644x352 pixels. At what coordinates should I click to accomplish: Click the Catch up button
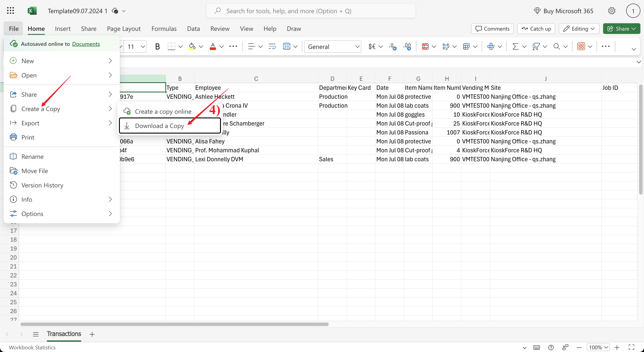(x=536, y=28)
